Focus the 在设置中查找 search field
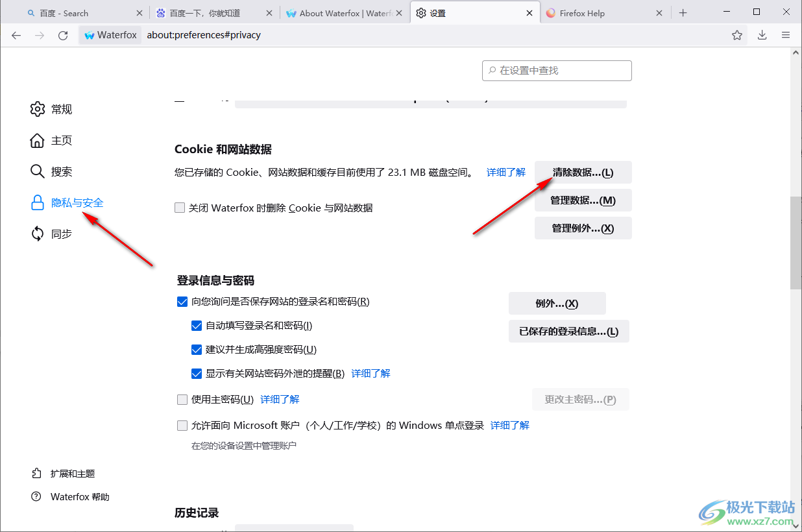Screen dimensions: 802x532 tap(557, 70)
